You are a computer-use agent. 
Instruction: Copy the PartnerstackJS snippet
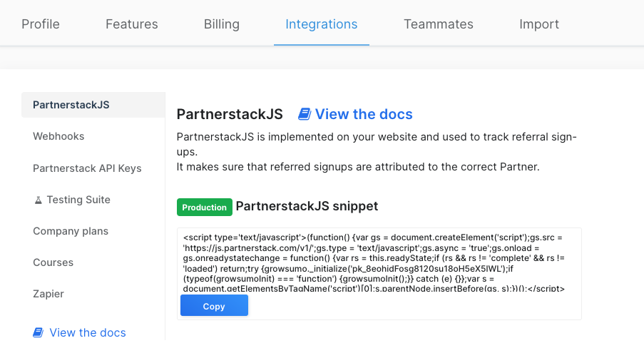click(x=214, y=305)
